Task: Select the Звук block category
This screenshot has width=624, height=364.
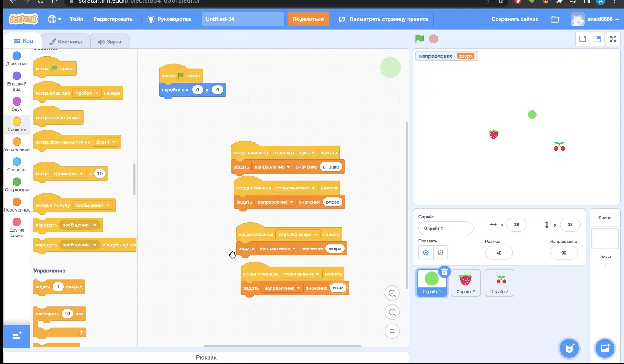Action: pyautogui.click(x=17, y=104)
